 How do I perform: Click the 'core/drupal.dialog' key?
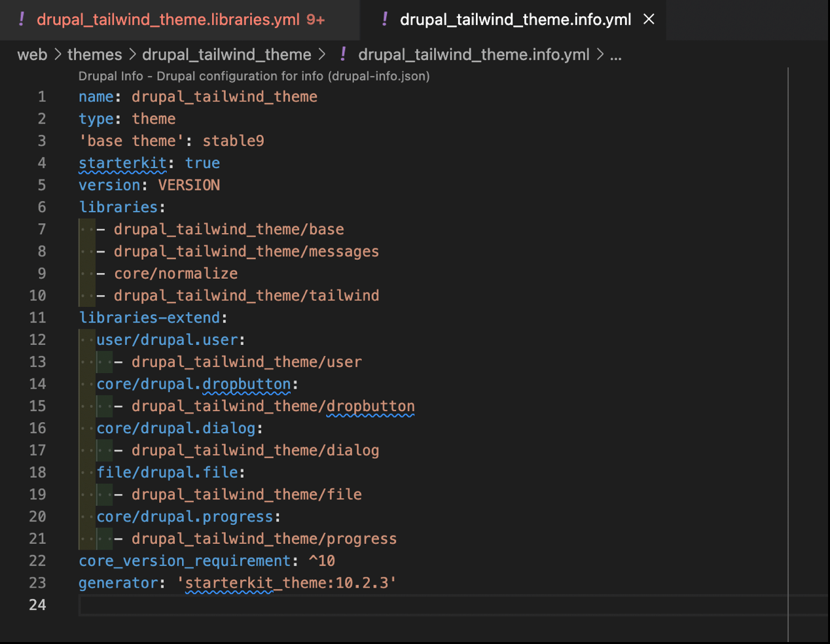pyautogui.click(x=176, y=428)
